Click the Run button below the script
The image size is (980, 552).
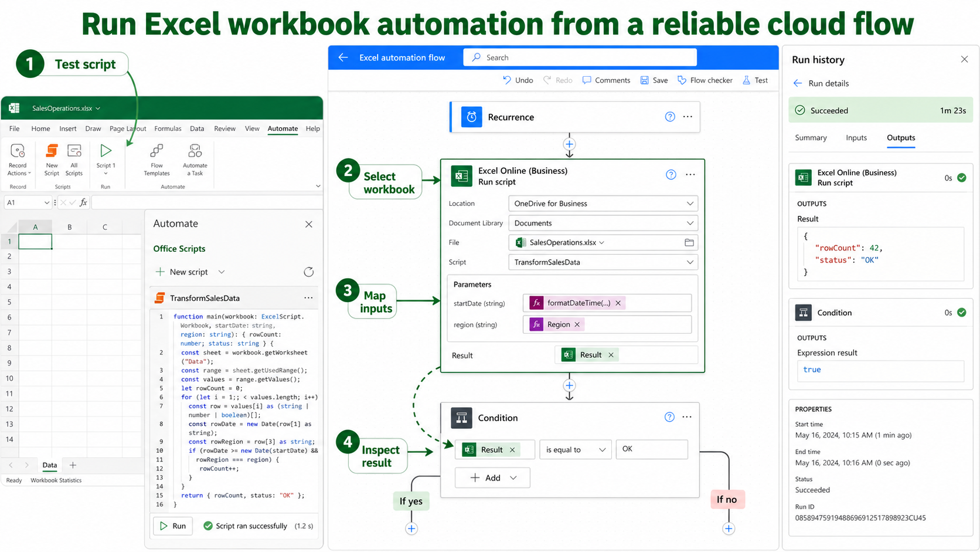point(173,526)
